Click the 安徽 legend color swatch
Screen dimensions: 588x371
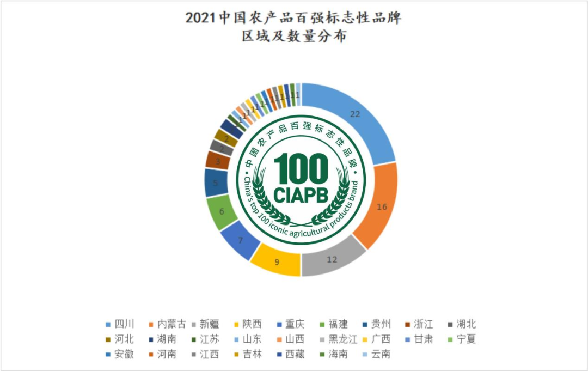point(108,355)
